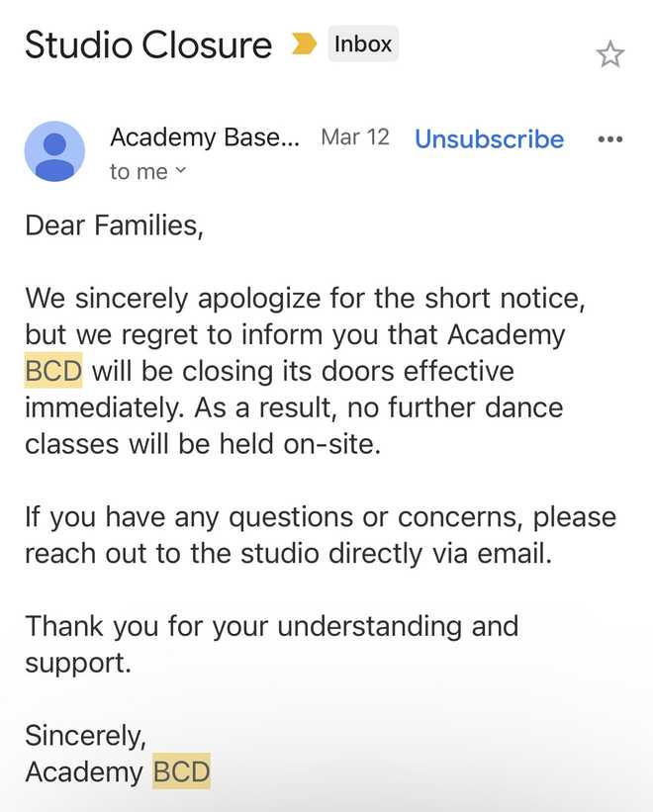
Task: Star the Studio Closure email
Action: pos(610,54)
